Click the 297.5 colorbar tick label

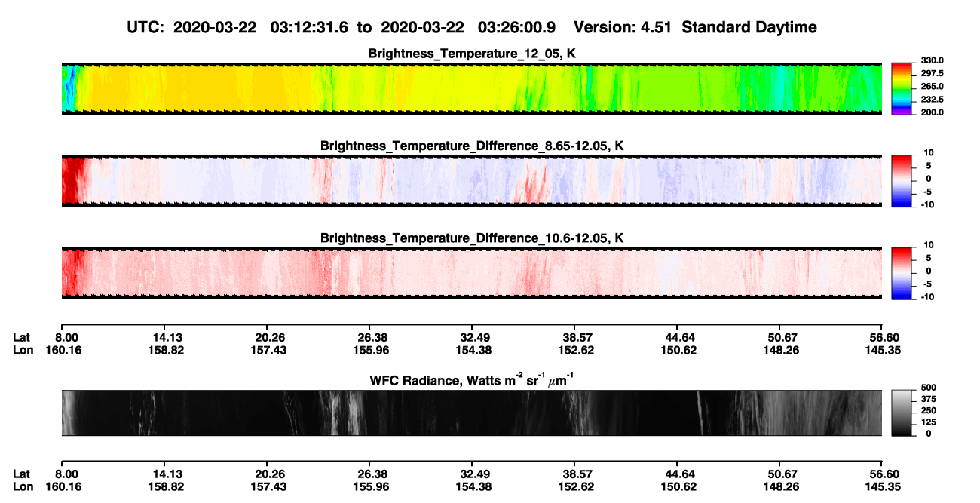click(933, 74)
